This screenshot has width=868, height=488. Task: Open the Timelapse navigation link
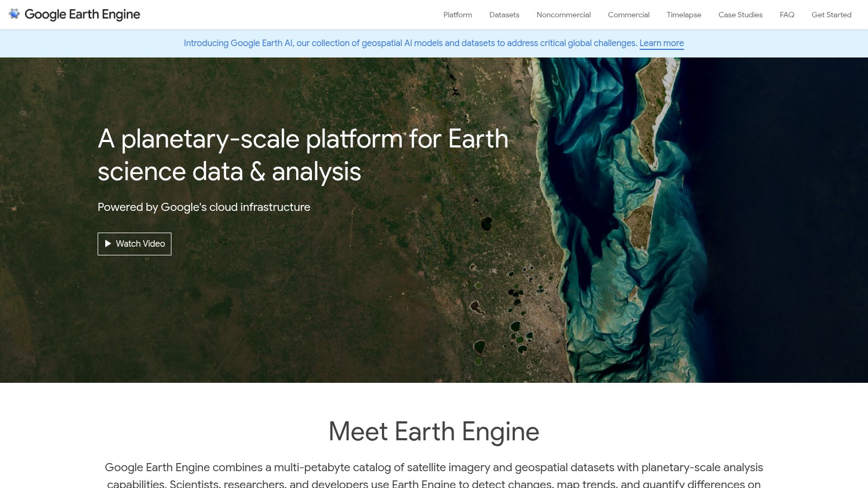[x=684, y=15]
